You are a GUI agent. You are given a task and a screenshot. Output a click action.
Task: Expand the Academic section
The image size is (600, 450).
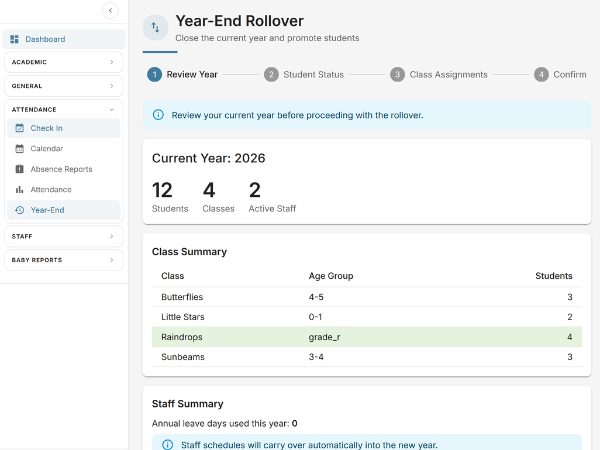(64, 62)
